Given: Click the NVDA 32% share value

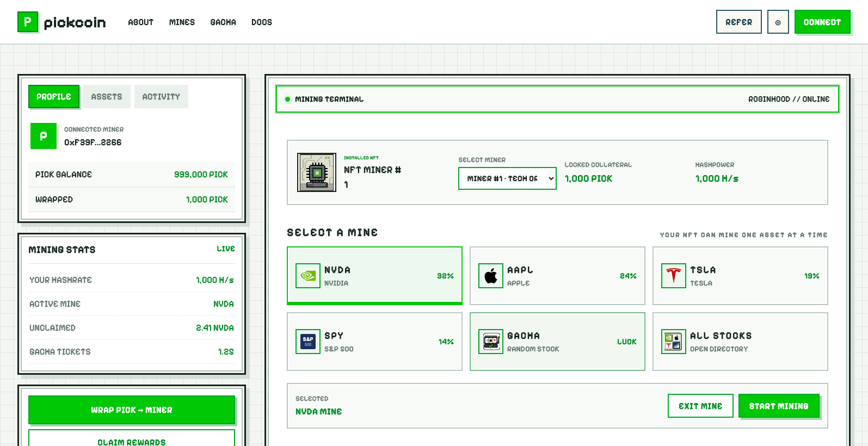Looking at the screenshot, I should pos(445,276).
